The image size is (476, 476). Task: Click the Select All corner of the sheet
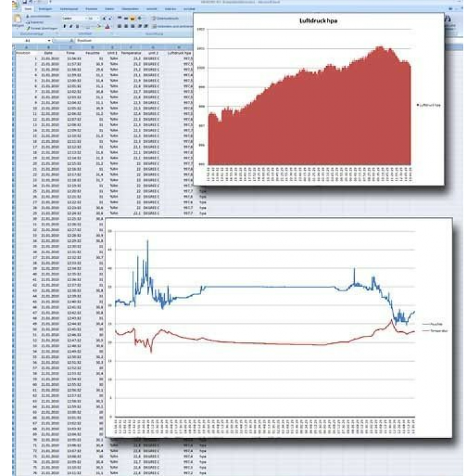(x=14, y=47)
